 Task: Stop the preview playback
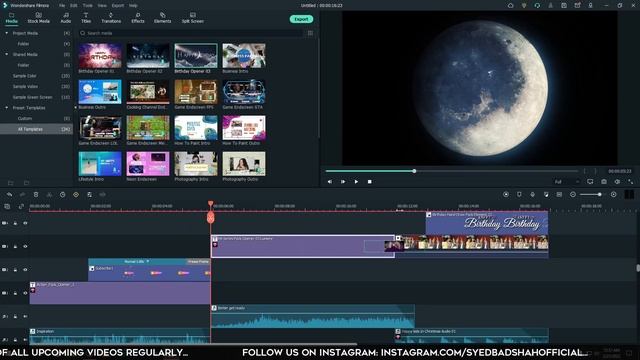click(370, 182)
